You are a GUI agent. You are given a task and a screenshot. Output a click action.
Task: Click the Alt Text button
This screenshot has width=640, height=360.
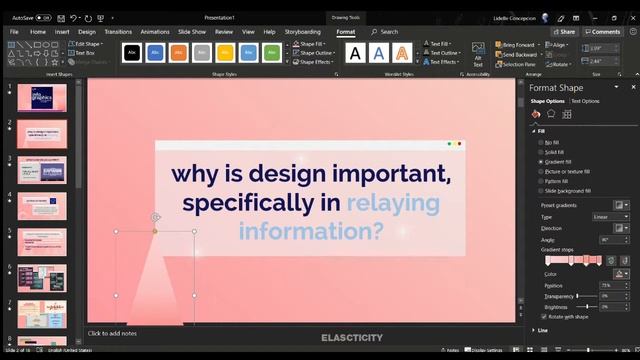coord(478,55)
